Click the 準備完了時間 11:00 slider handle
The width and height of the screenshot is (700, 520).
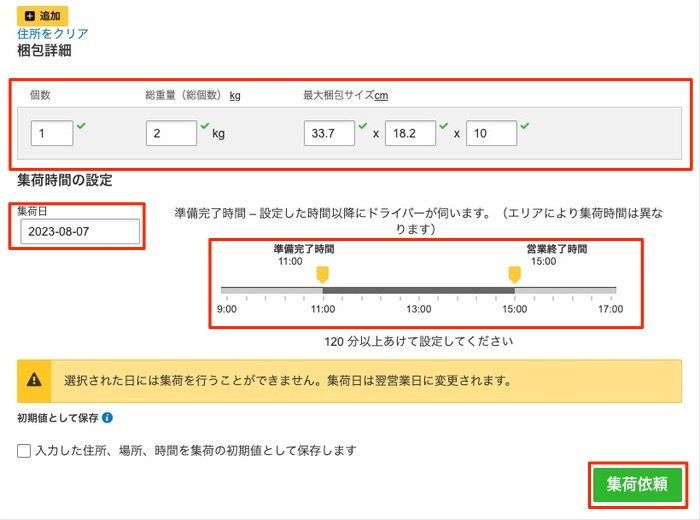coord(322,274)
